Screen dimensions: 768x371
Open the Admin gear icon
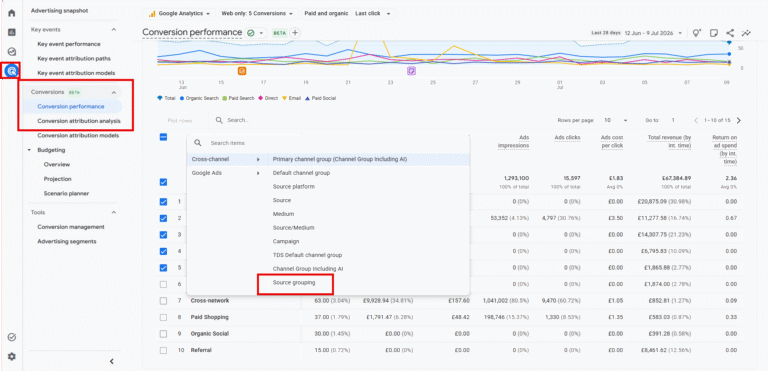(12, 356)
